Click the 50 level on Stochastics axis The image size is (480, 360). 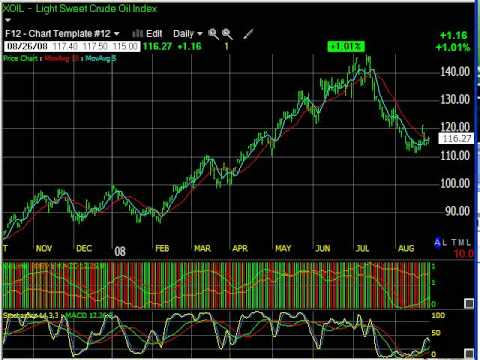(436, 333)
